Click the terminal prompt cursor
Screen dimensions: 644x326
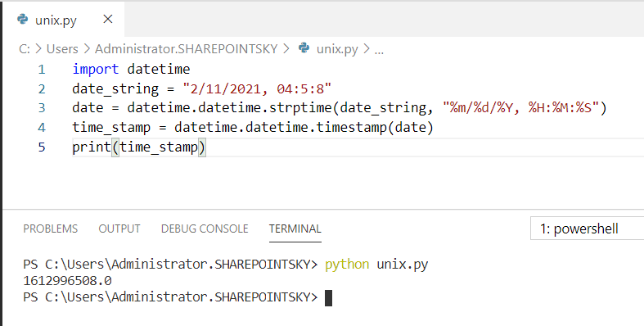[x=328, y=297]
